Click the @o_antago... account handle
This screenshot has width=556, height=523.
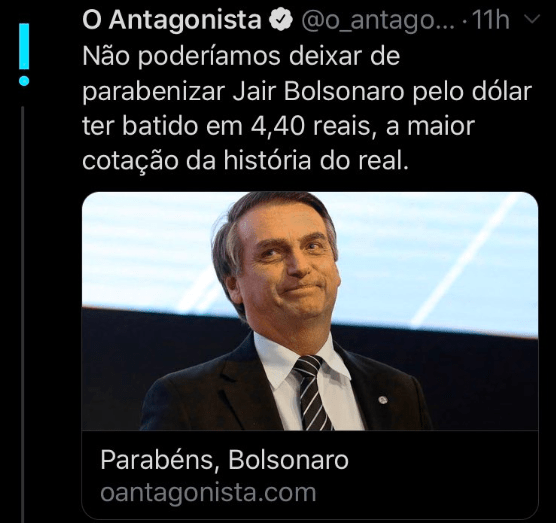[378, 21]
